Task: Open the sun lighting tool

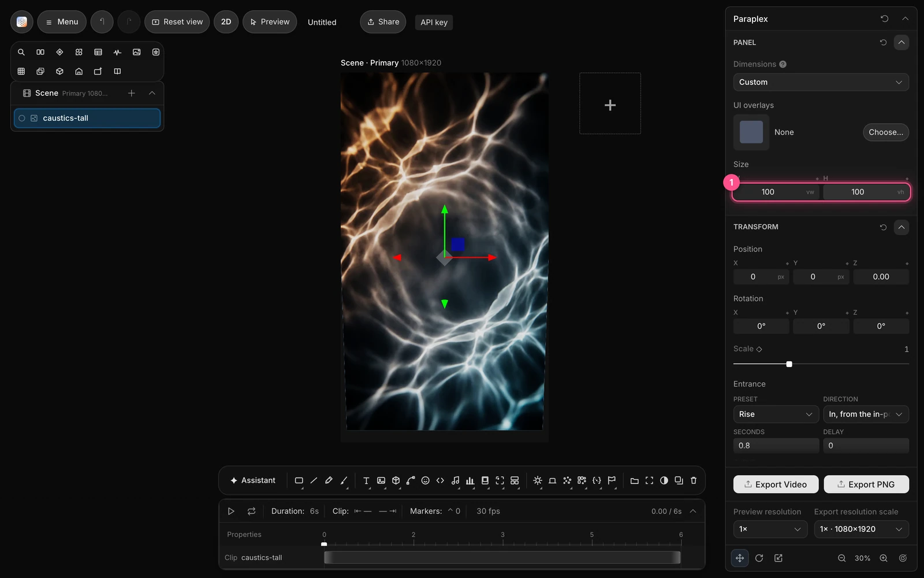Action: [x=538, y=480]
